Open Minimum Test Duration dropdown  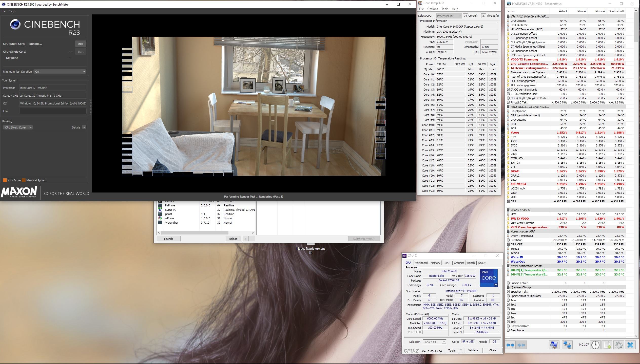(x=60, y=72)
